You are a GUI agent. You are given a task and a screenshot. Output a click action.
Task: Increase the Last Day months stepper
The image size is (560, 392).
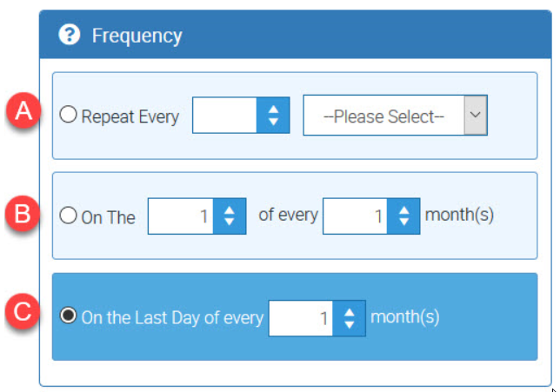pos(350,311)
